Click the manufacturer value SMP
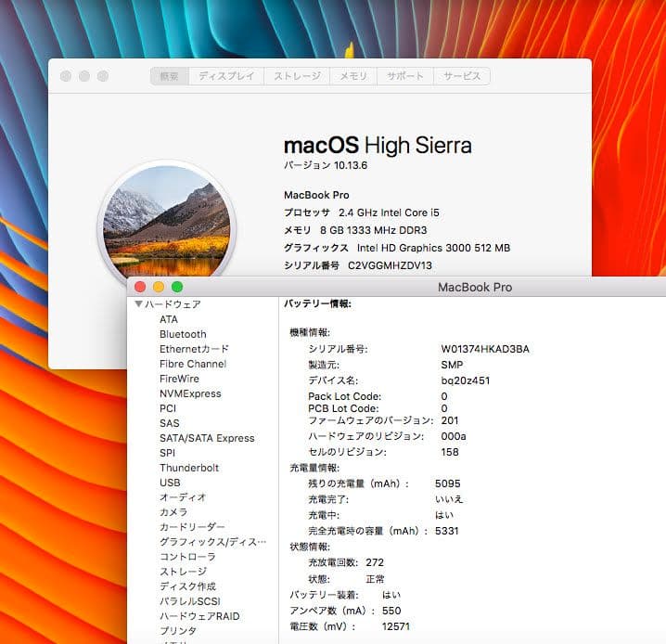This screenshot has height=644, width=666. click(452, 365)
